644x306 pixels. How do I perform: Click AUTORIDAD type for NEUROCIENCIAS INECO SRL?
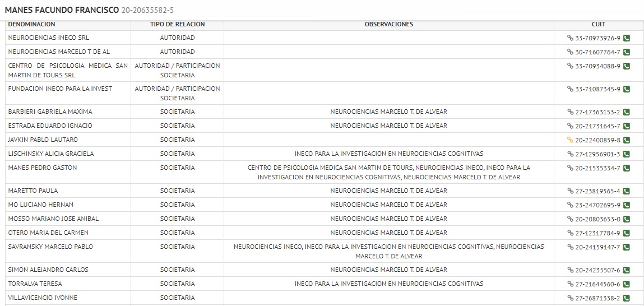[x=178, y=38]
